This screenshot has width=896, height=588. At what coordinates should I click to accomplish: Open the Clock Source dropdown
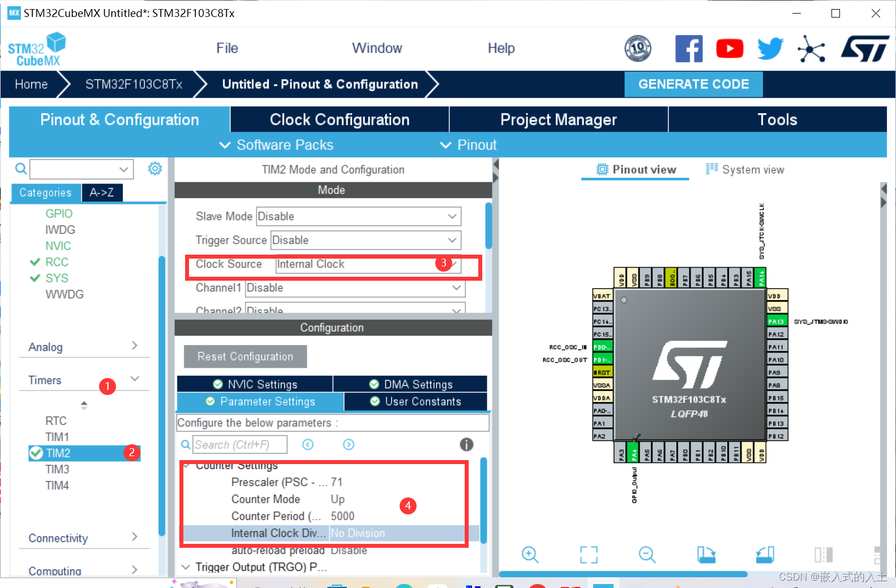click(x=368, y=264)
